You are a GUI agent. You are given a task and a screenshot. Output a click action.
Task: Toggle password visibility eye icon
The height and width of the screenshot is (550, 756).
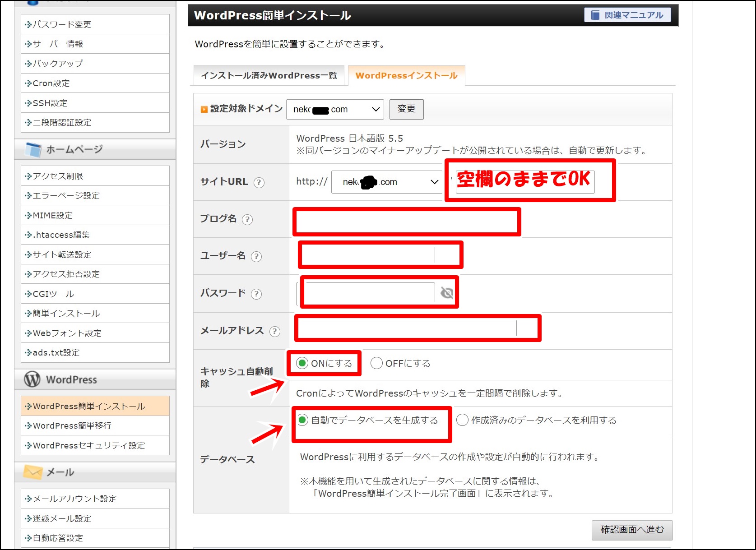pyautogui.click(x=446, y=293)
